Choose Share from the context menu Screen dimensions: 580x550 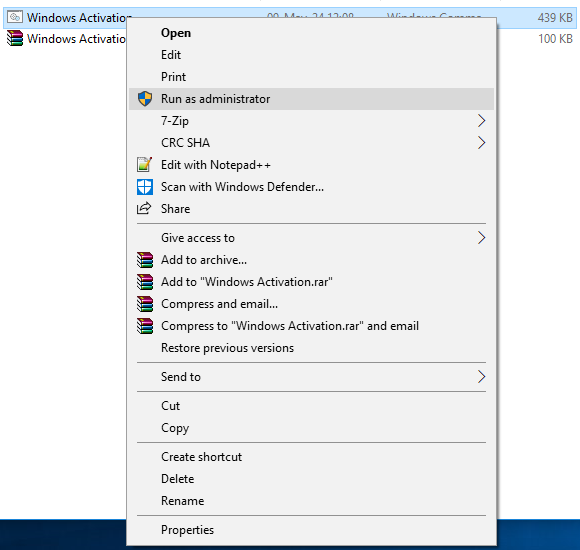coord(311,209)
